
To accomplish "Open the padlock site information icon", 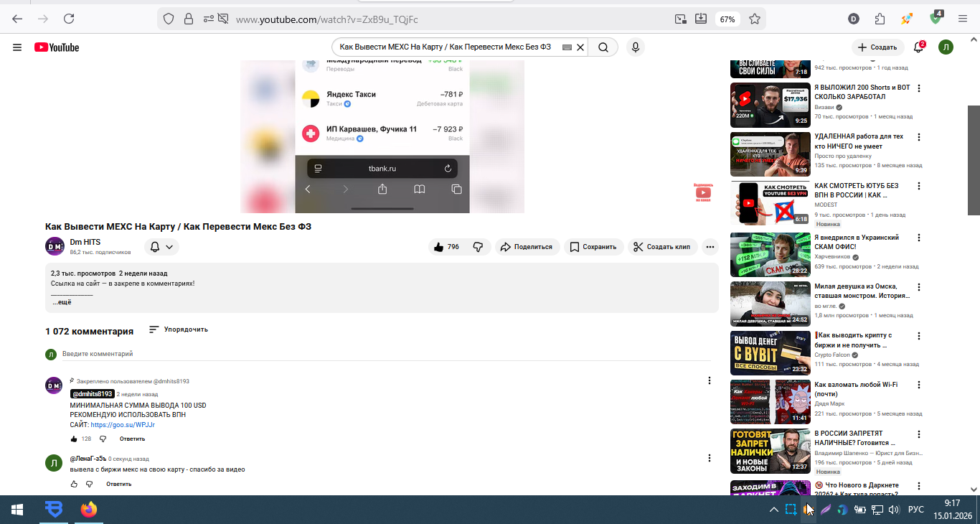I will tap(188, 19).
